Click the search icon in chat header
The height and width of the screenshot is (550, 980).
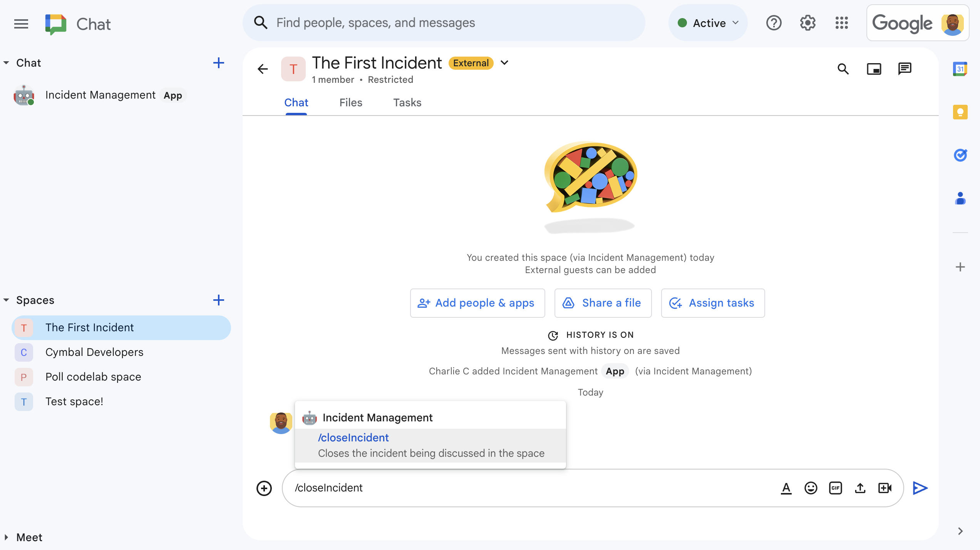[843, 69]
